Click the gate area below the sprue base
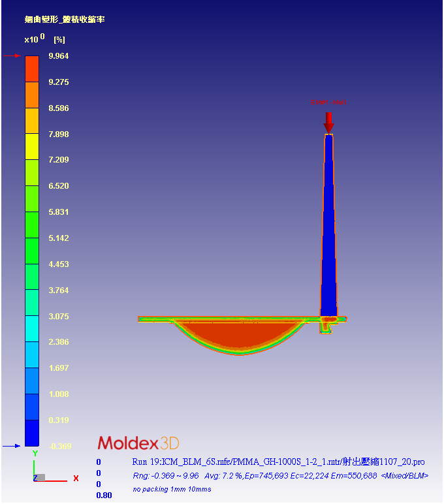Image resolution: width=444 pixels, height=504 pixels. coord(327,326)
